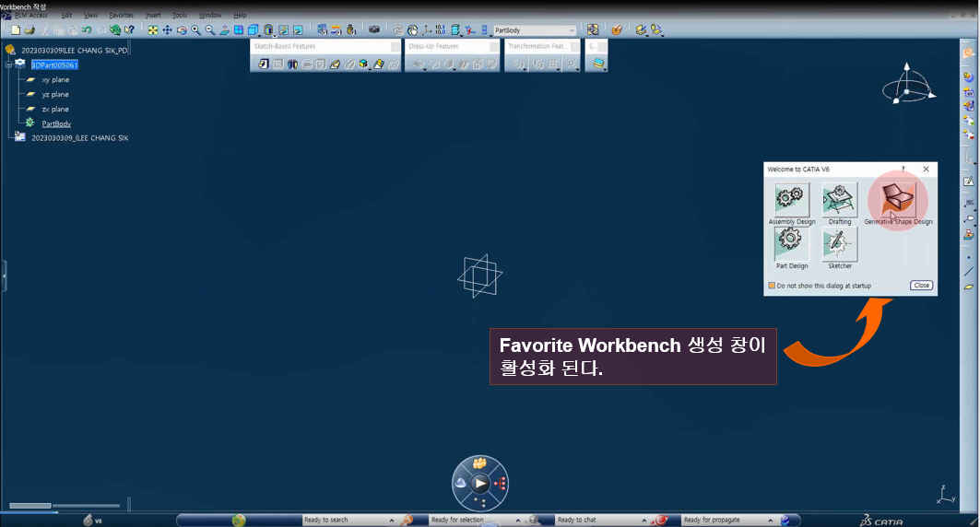Select PartBody in the specification tree
This screenshot has height=527, width=980.
(56, 123)
